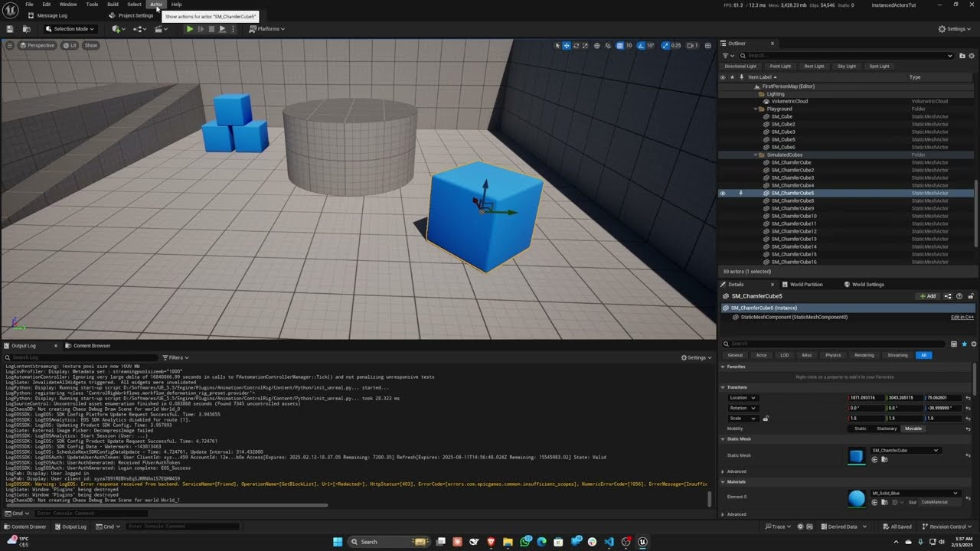Set Mobility to Stationary
Viewport: 980px width, 551px height.
[887, 429]
